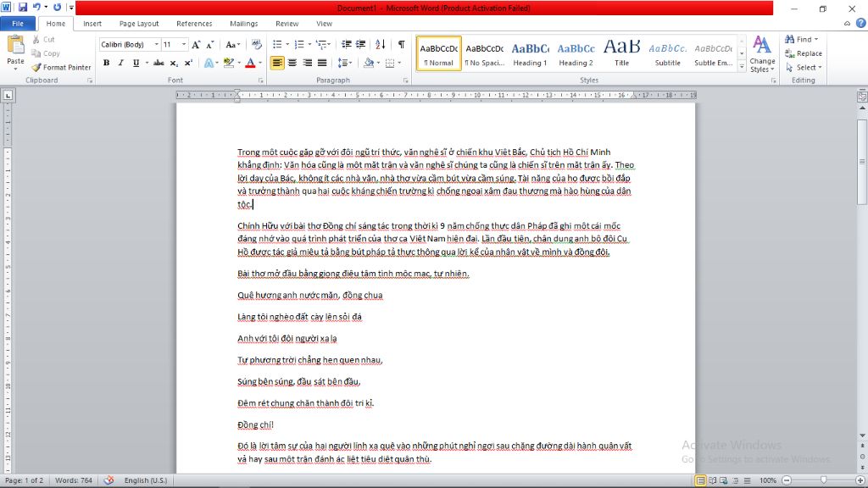This screenshot has height=488, width=868.
Task: Open the File menu tab
Action: click(x=17, y=24)
